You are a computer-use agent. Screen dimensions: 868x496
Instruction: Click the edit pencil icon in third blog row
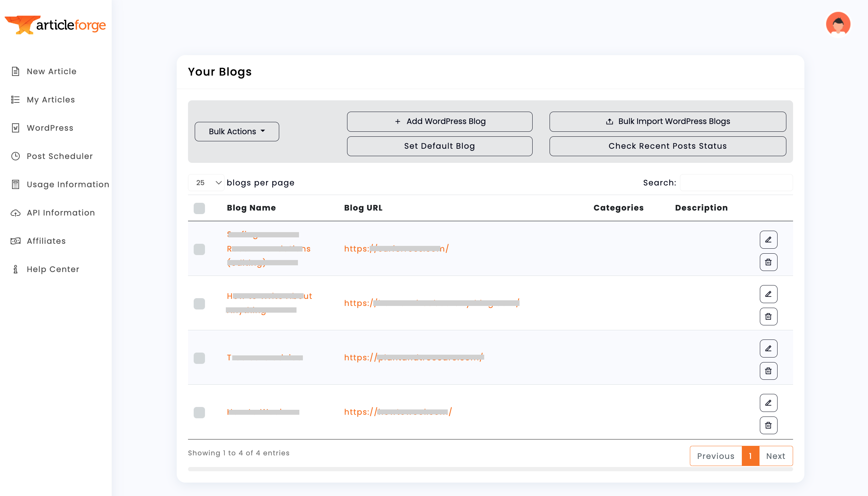[x=768, y=349]
